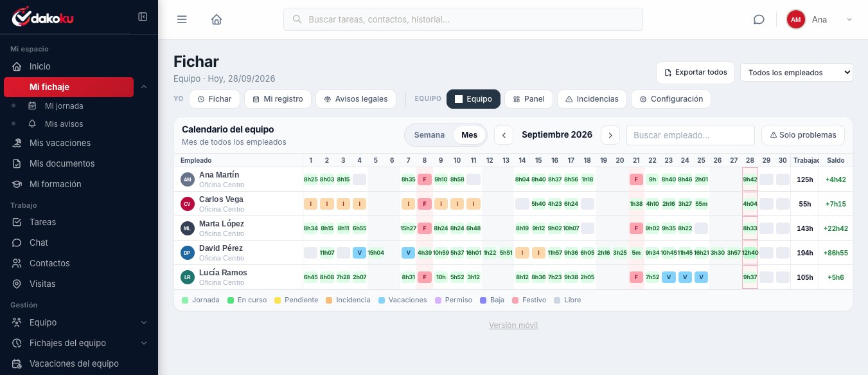This screenshot has height=375, width=868.
Task: Collapse the sidebar panel icon
Action: point(143,17)
